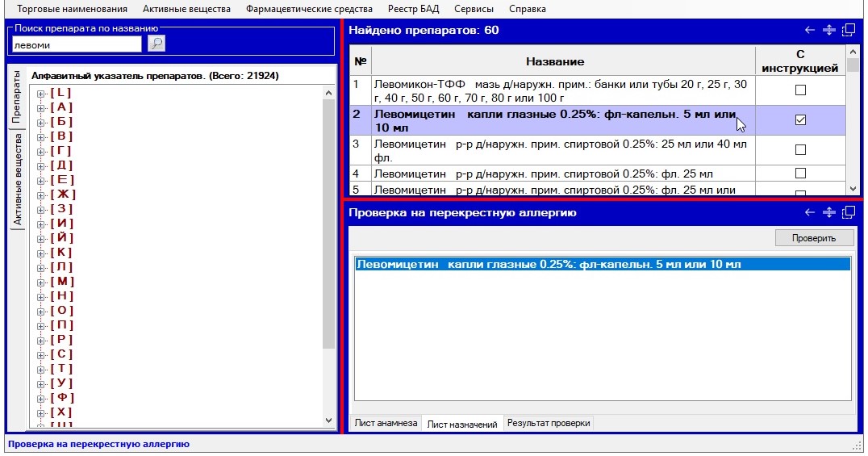868x456 pixels.
Task: Open the 'Активные вещества' menu
Action: click(186, 9)
